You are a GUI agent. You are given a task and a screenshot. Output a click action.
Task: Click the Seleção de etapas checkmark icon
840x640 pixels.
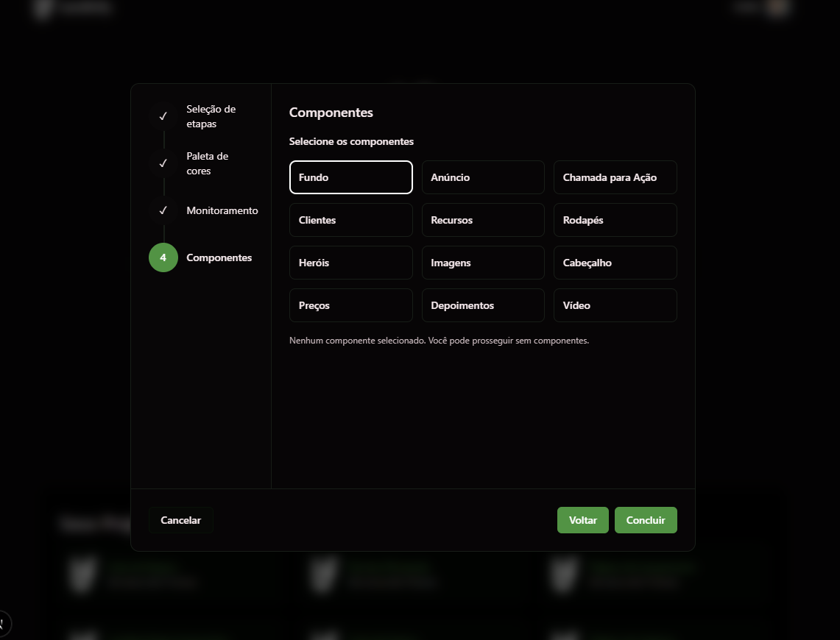(163, 116)
